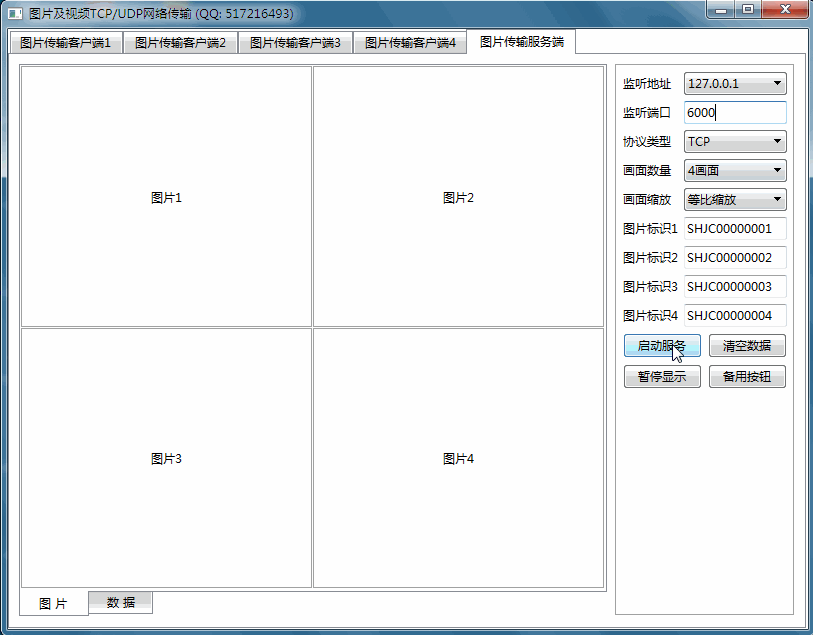This screenshot has width=813, height=635.
Task: Click the application icon in title bar
Action: (15, 13)
